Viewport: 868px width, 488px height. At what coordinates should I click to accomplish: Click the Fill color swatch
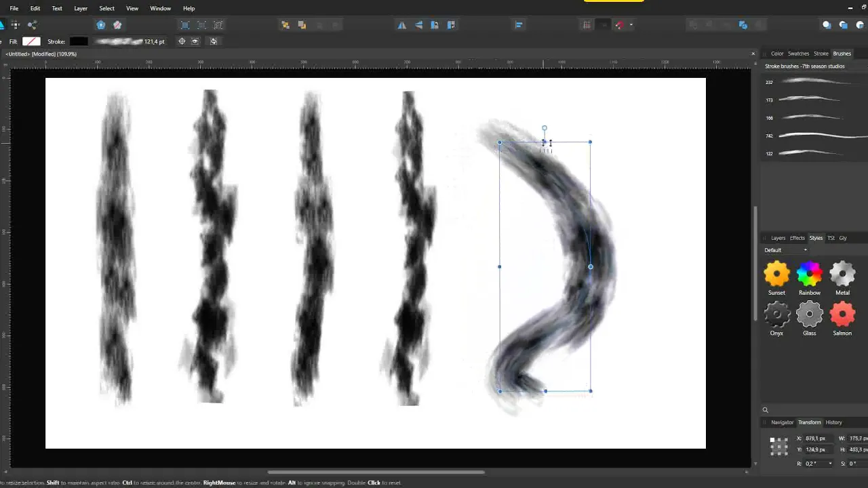point(31,41)
